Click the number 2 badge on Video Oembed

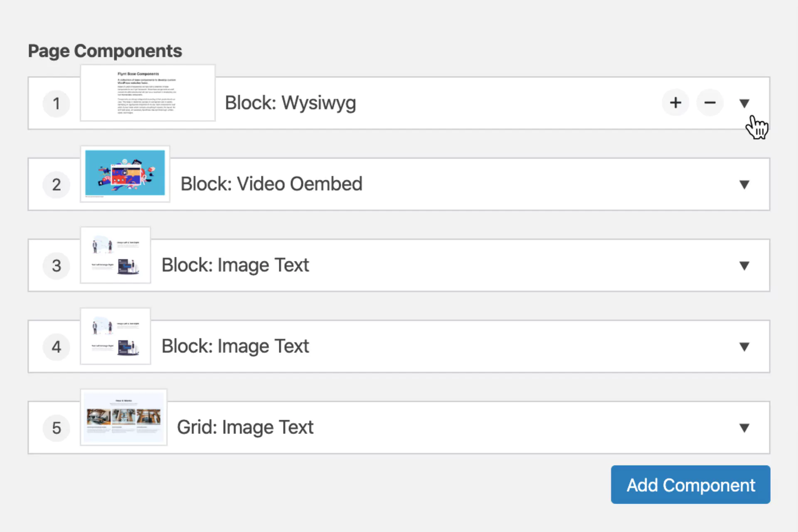(x=56, y=185)
